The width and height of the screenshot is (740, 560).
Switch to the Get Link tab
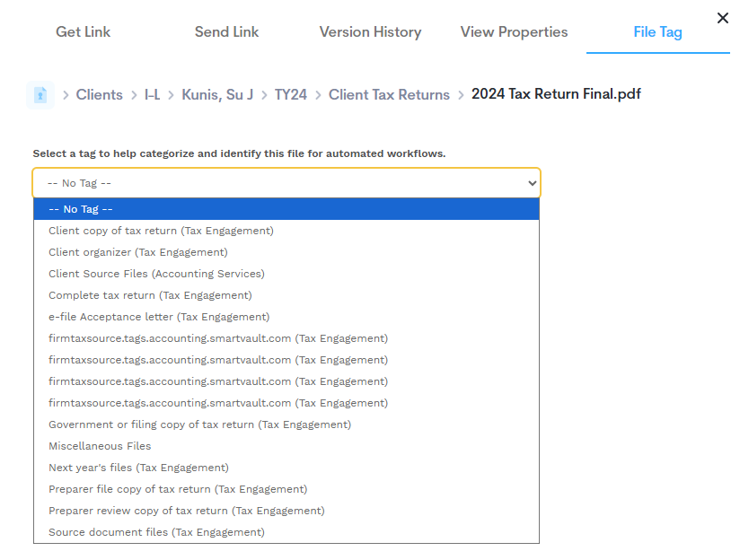[83, 32]
